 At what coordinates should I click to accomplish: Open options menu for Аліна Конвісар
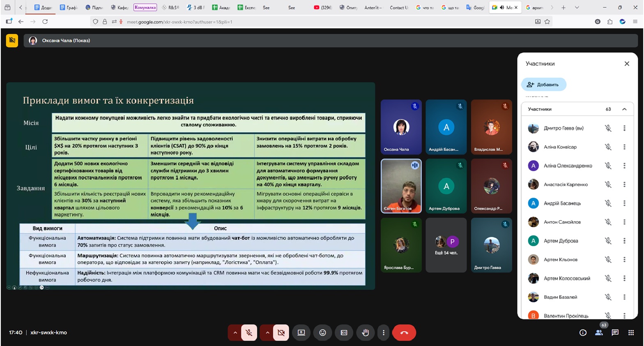[x=624, y=147]
